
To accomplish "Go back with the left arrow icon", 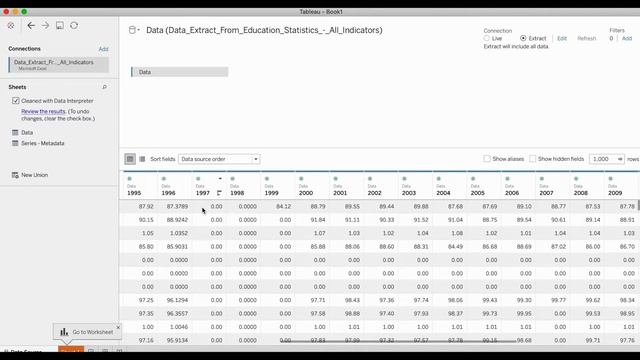I will pyautogui.click(x=31, y=25).
